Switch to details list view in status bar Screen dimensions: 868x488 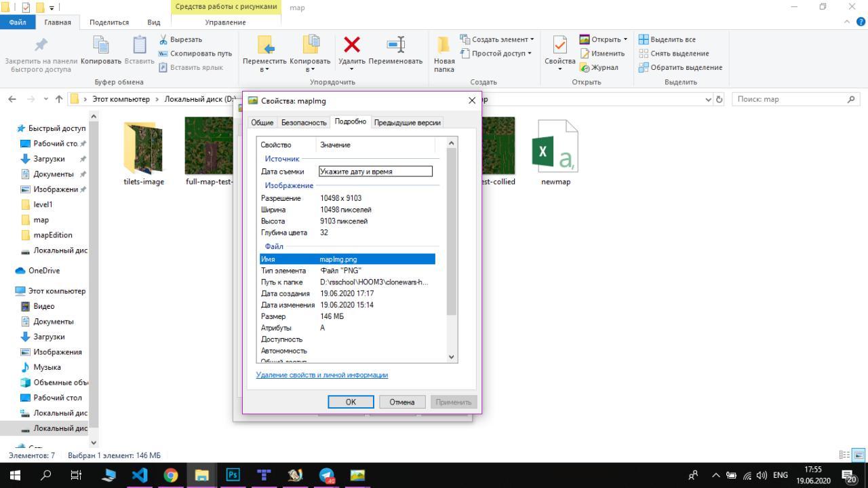844,455
